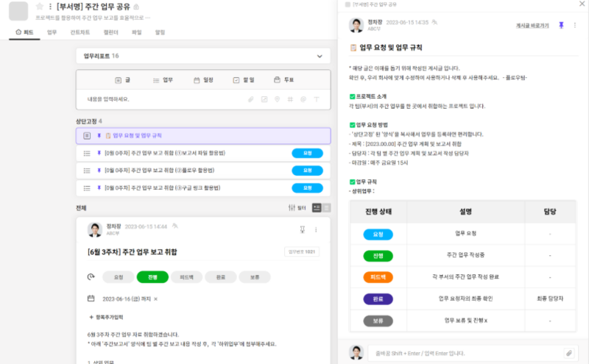Viewport: 589px width, 364px height.
Task: Click the status clock icon beside 요청
Action: point(91,277)
